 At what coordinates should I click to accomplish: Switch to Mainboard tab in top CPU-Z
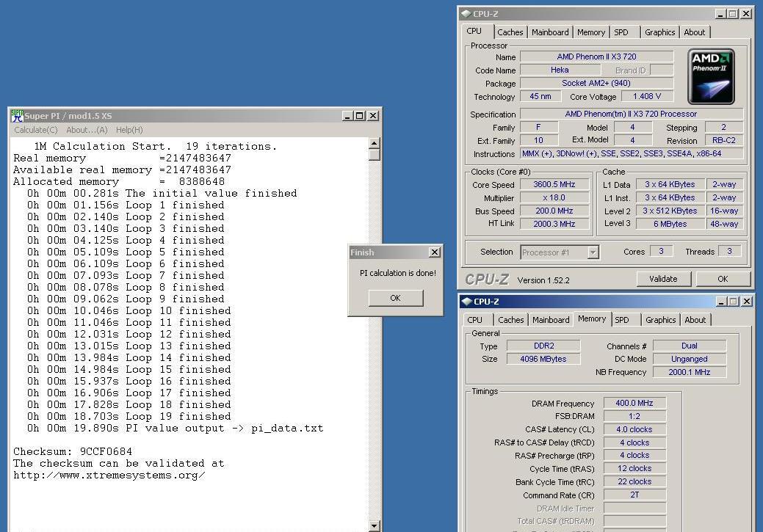[550, 32]
